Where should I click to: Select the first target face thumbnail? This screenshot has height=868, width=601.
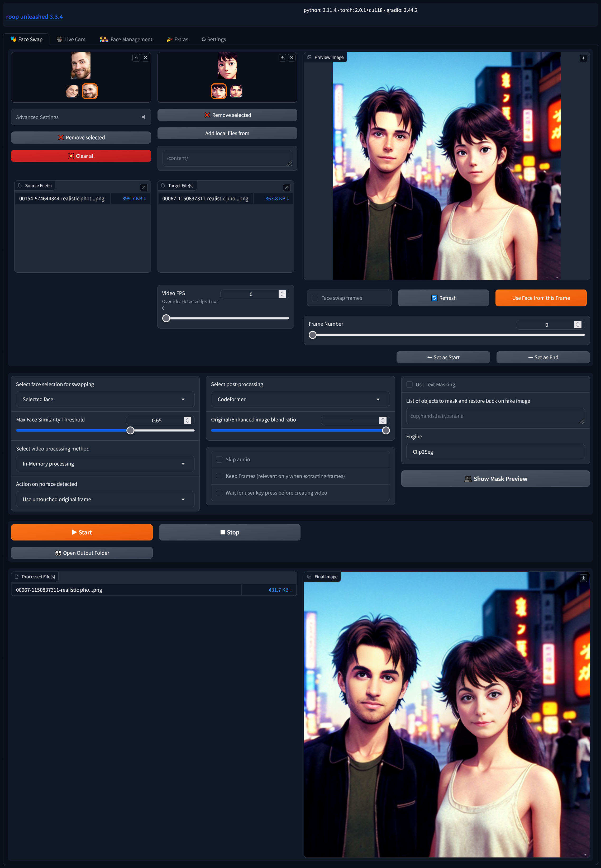click(x=219, y=91)
